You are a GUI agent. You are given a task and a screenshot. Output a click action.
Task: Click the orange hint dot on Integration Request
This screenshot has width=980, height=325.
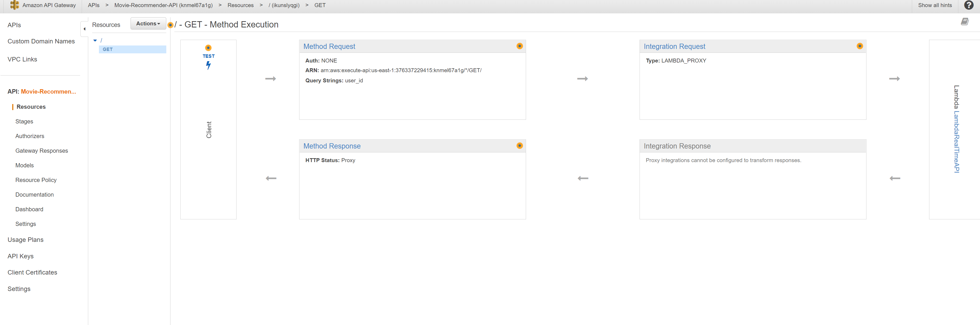tap(859, 46)
